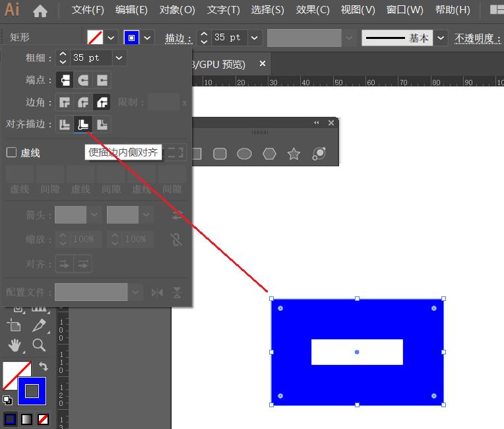Image resolution: width=504 pixels, height=429 pixels.
Task: Select the Zoom tool
Action: [39, 345]
